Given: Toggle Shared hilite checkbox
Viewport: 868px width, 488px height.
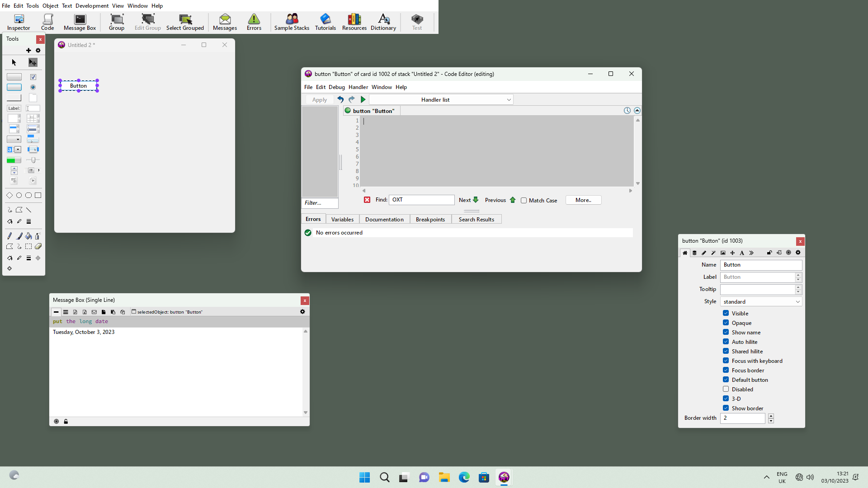Looking at the screenshot, I should tap(726, 351).
